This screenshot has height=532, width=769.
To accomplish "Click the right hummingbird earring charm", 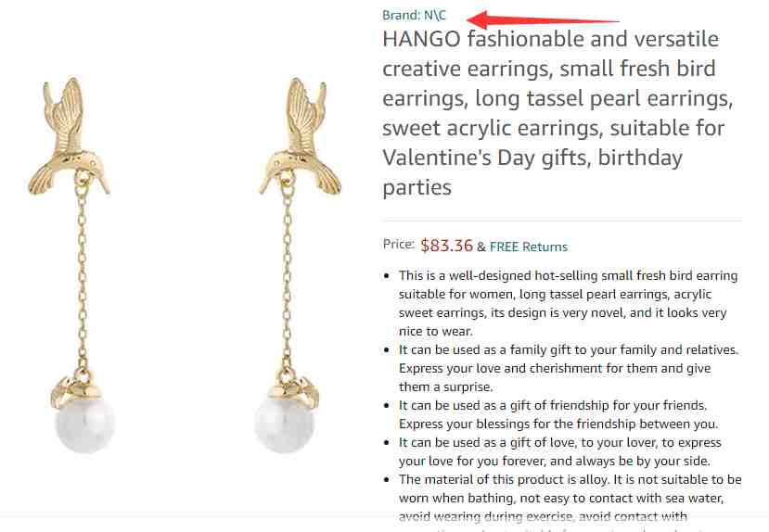I will (301, 137).
